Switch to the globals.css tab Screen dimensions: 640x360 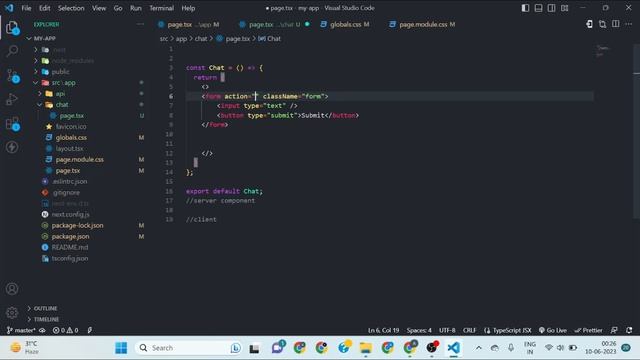point(345,24)
